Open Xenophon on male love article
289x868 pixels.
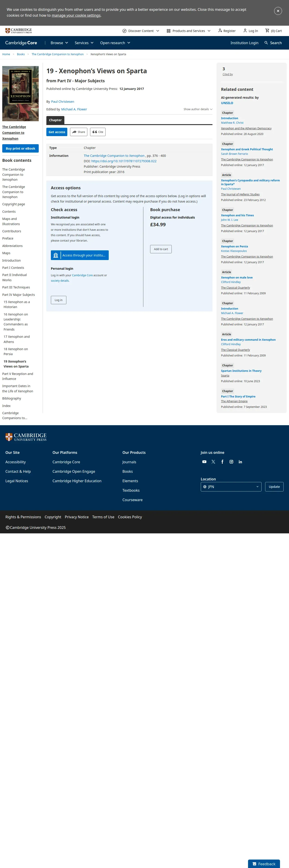(x=237, y=278)
